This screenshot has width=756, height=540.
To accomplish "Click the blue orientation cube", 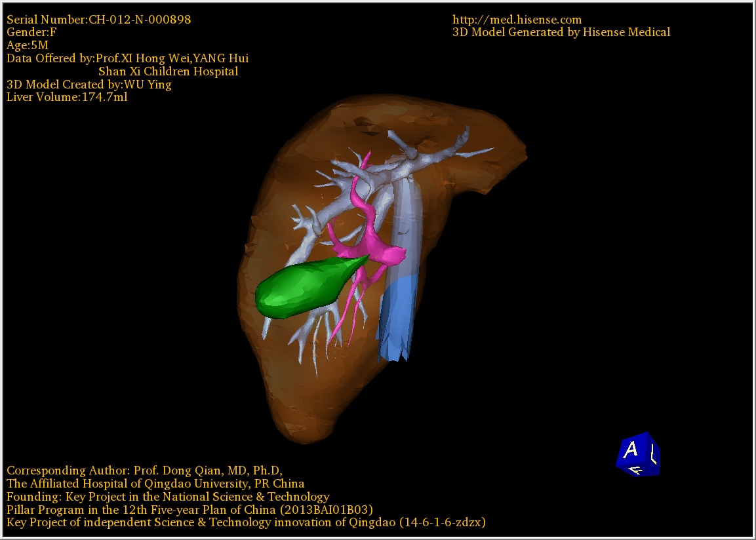I will pyautogui.click(x=638, y=454).
